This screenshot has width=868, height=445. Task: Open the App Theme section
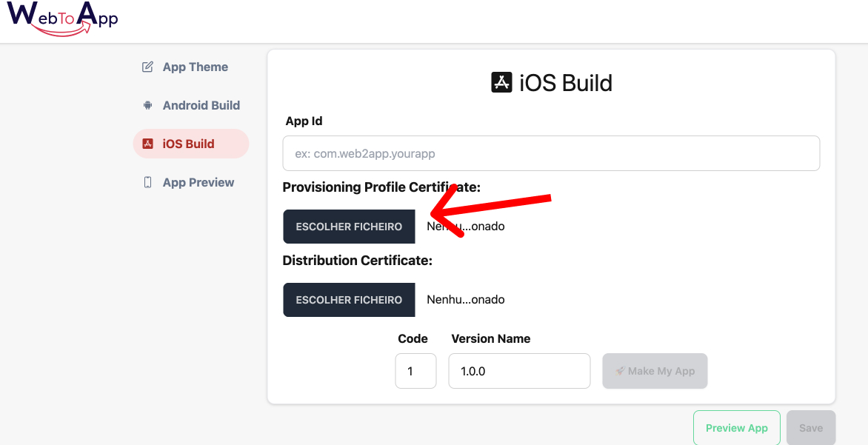tap(195, 67)
